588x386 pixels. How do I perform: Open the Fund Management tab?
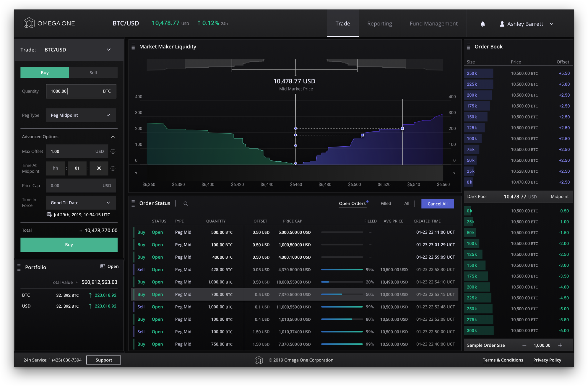point(433,23)
